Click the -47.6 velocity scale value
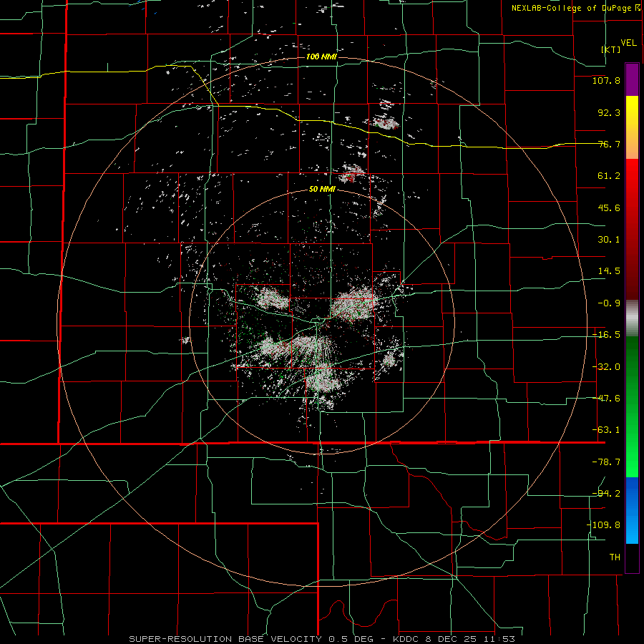This screenshot has height=644, width=644. pyautogui.click(x=606, y=399)
